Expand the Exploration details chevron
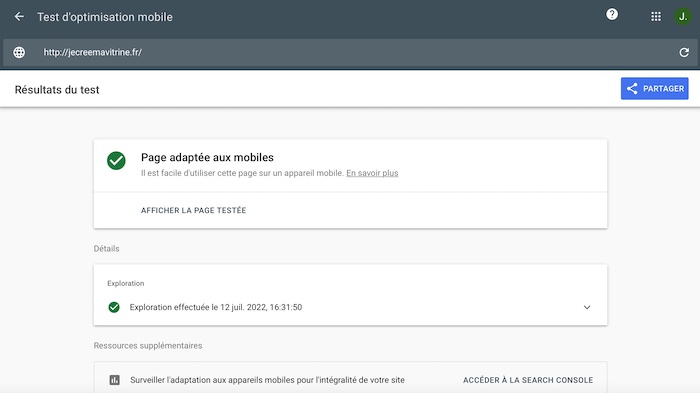The image size is (700, 393). pyautogui.click(x=587, y=307)
